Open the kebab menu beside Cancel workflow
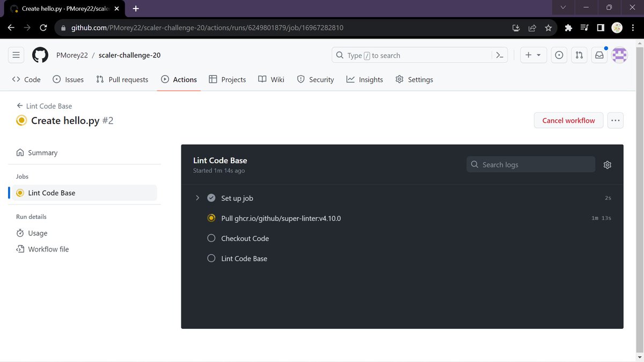This screenshot has width=644, height=362. (615, 120)
